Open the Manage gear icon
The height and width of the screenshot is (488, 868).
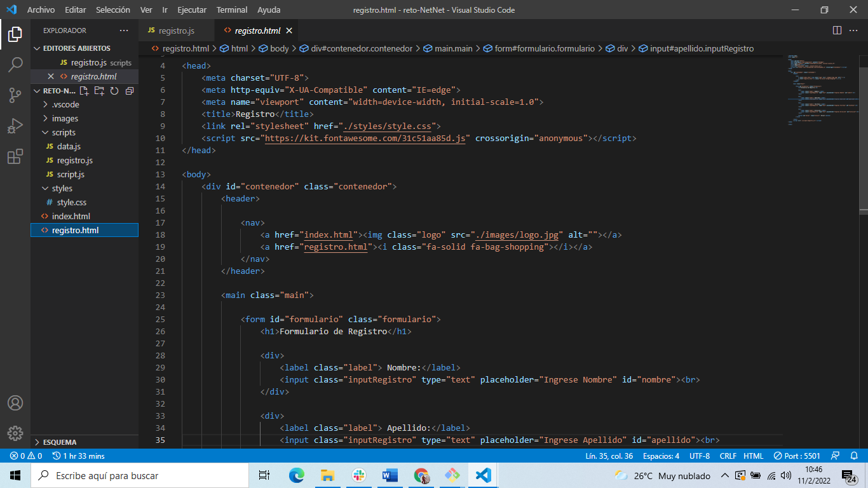pos(15,433)
